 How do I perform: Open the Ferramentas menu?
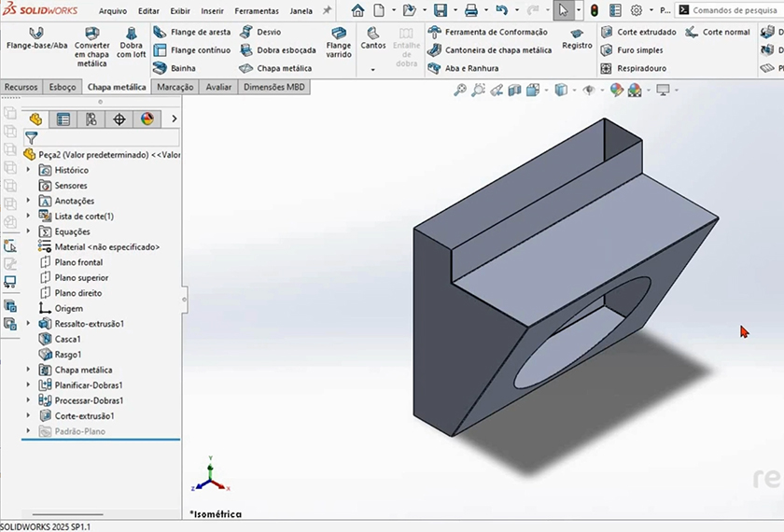[x=256, y=11]
